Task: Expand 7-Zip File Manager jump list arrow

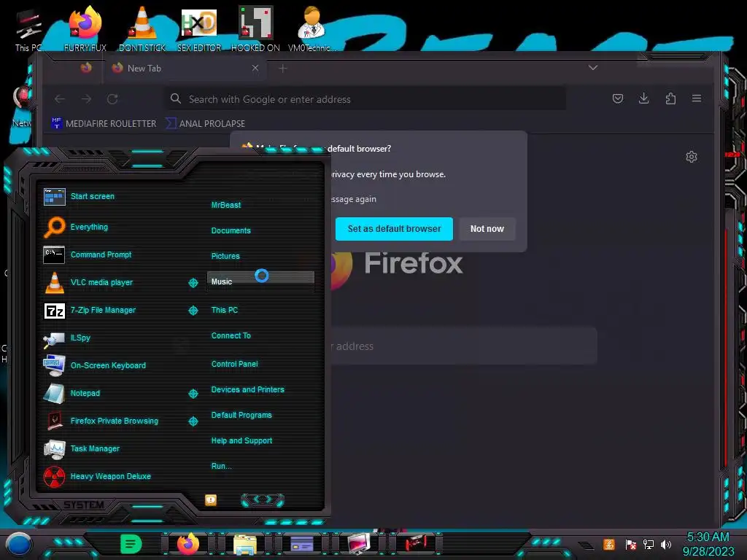Action: click(x=193, y=311)
